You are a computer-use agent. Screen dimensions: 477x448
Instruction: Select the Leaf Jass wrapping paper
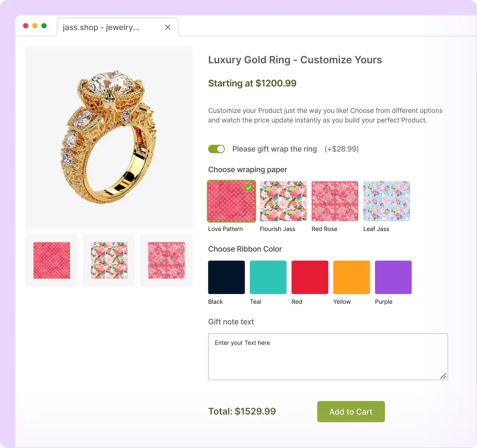click(x=386, y=201)
